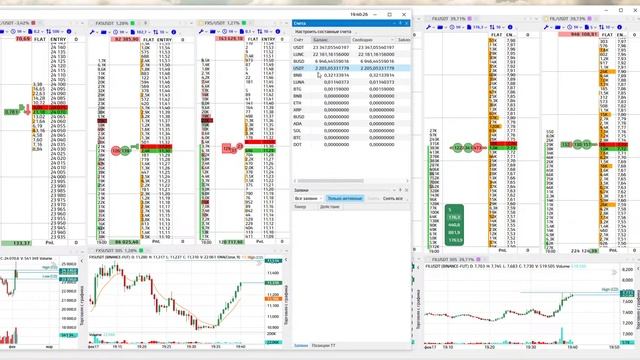The width and height of the screenshot is (640, 360).
Task: Click up-down arrows icon in FXS/USDT 1,28% toolbar
Action: (x=156, y=32)
